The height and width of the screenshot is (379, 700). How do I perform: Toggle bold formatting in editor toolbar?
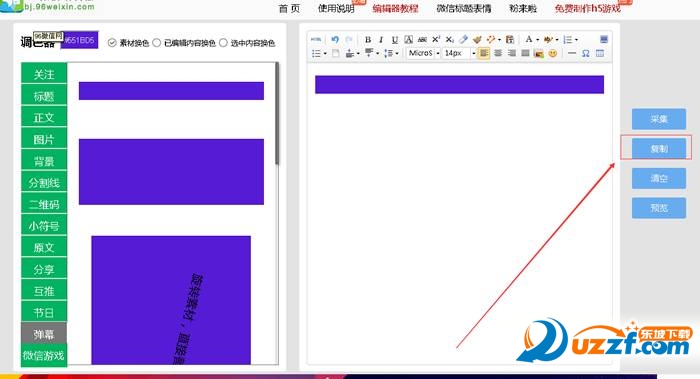(x=368, y=40)
